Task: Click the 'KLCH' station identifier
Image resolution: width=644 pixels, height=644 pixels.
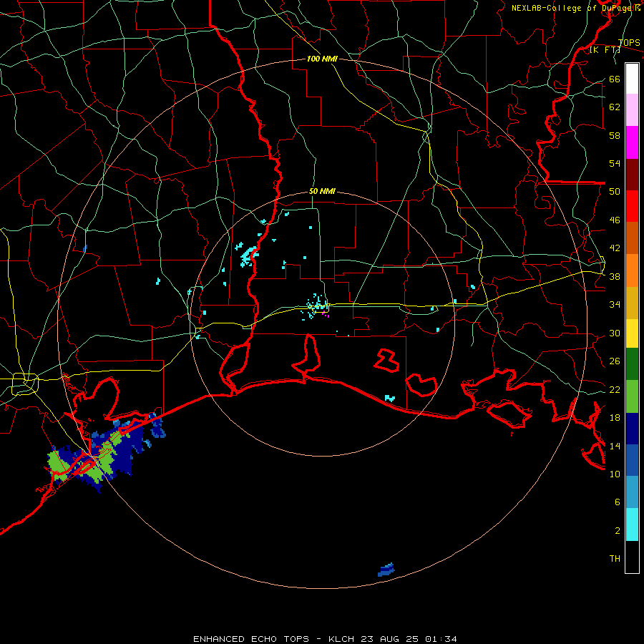Action: tap(342, 639)
